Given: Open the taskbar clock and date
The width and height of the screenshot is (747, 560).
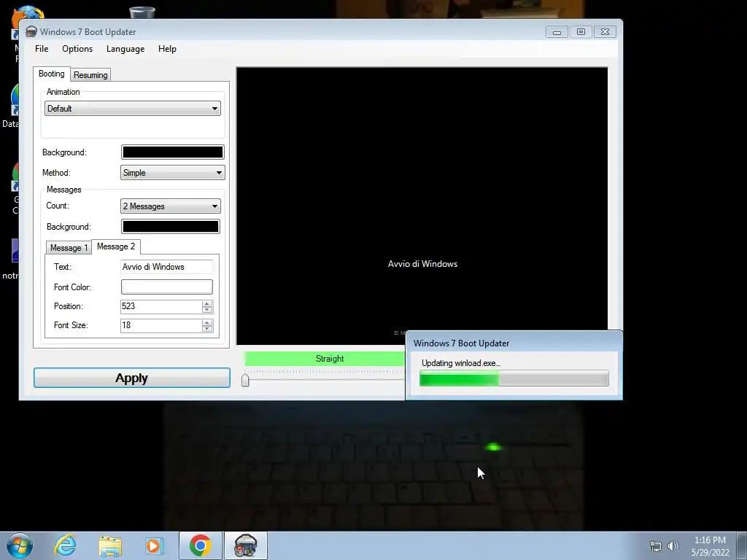Looking at the screenshot, I should tap(711, 546).
